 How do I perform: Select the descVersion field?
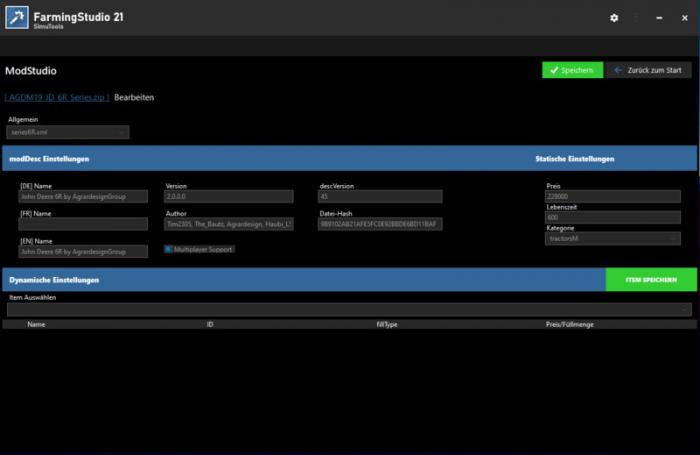point(381,197)
